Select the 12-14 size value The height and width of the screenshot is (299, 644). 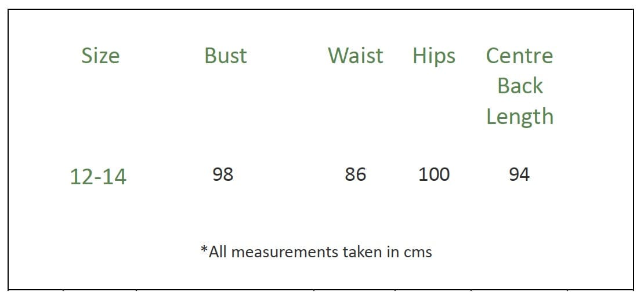point(97,176)
